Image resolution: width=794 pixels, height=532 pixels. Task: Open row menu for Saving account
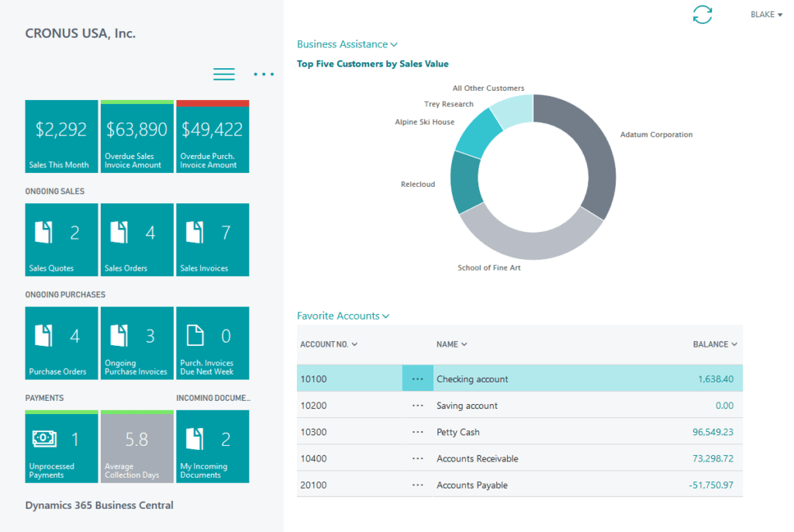[418, 406]
